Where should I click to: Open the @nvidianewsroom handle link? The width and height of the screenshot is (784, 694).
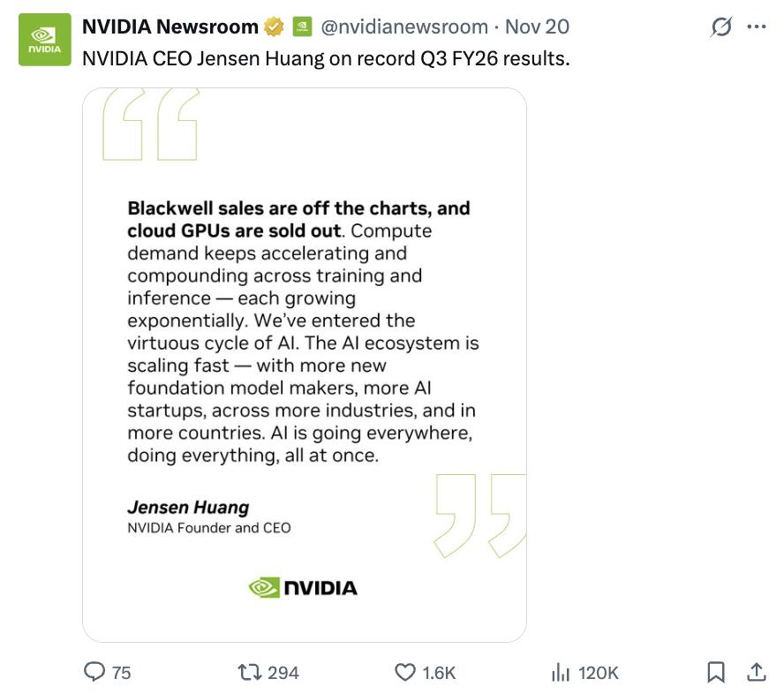tap(404, 27)
